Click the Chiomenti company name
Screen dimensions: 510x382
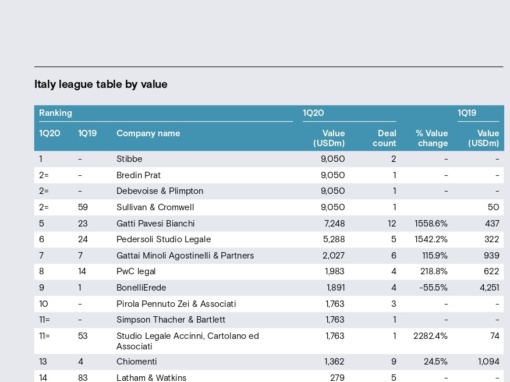[x=136, y=362]
